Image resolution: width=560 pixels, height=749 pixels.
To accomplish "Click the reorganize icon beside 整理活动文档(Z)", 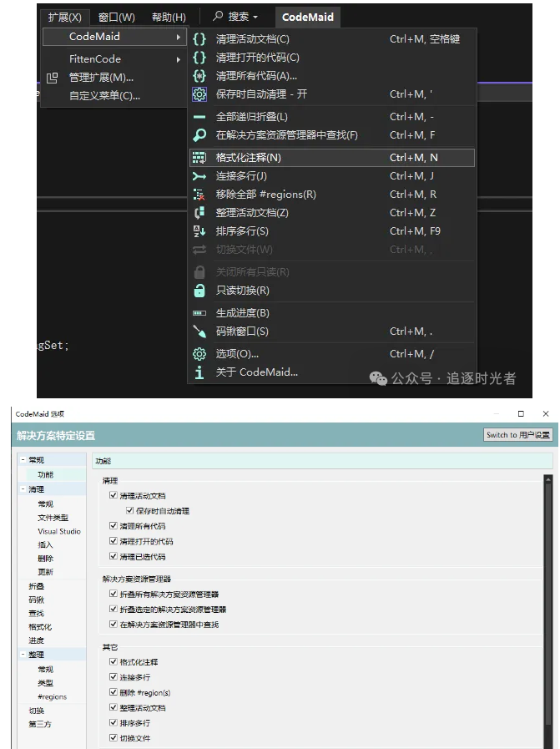I will click(x=199, y=213).
